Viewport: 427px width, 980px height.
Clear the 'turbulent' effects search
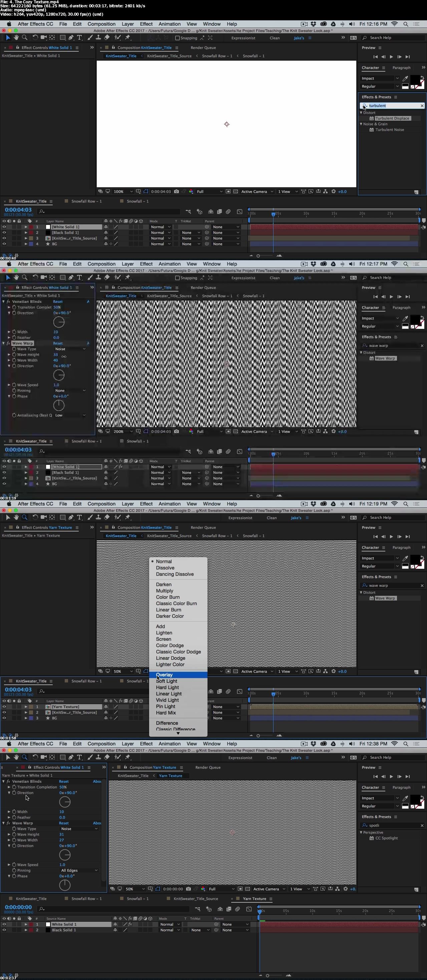[422, 106]
